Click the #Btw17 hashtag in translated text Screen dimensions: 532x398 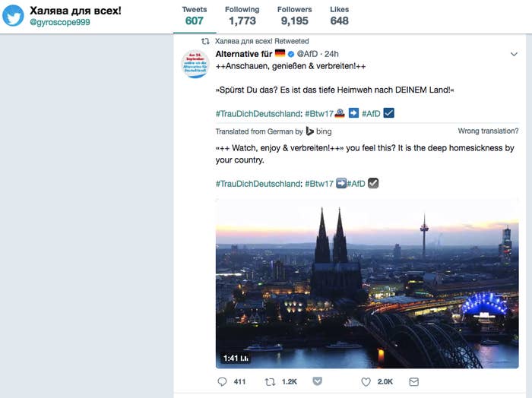(319, 184)
